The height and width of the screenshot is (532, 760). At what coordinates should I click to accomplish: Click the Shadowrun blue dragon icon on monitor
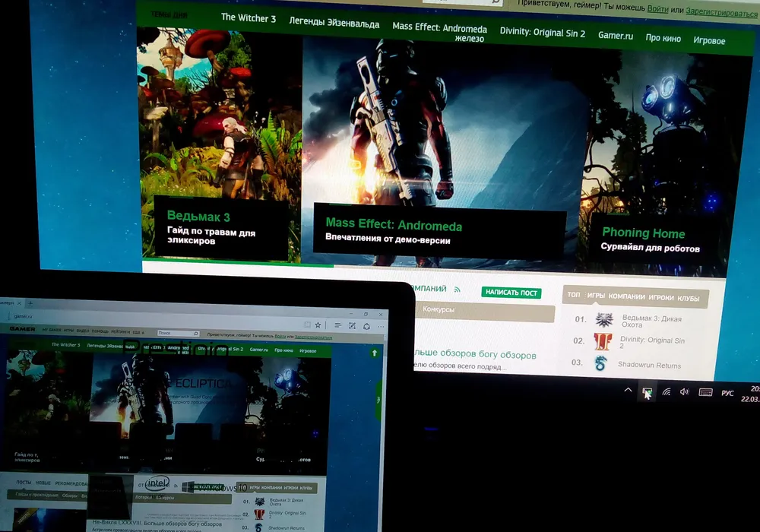click(600, 363)
